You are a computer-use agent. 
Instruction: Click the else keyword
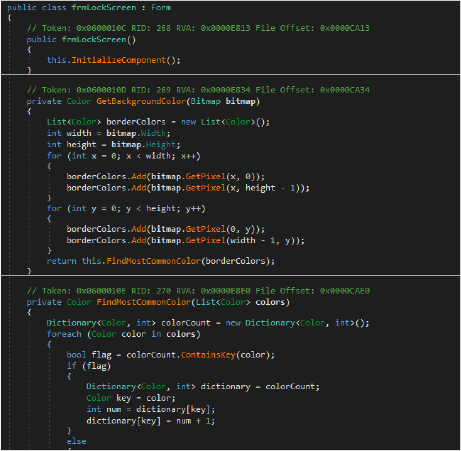tap(76, 441)
